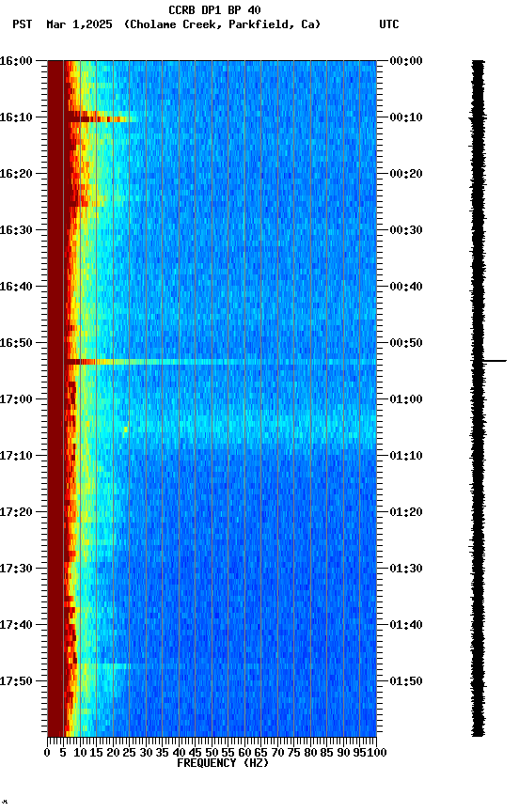Click the '80' frequency axis label
Image resolution: width=519 pixels, height=812 pixels.
(310, 753)
